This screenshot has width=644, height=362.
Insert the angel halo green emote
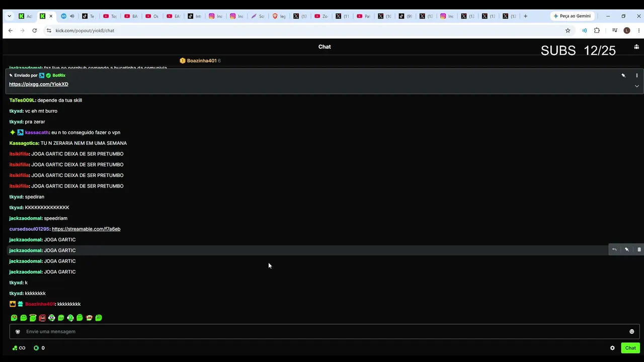tap(33, 318)
